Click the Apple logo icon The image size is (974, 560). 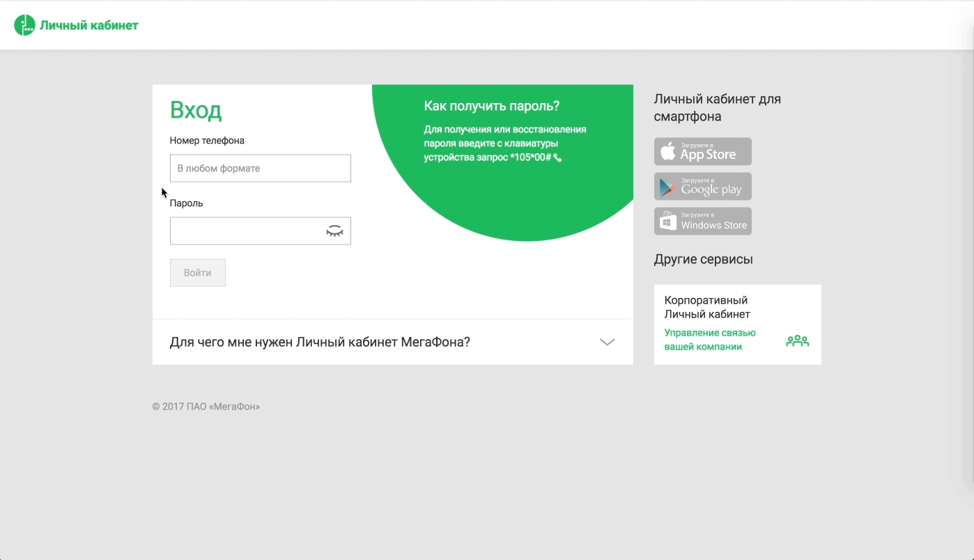click(x=668, y=150)
